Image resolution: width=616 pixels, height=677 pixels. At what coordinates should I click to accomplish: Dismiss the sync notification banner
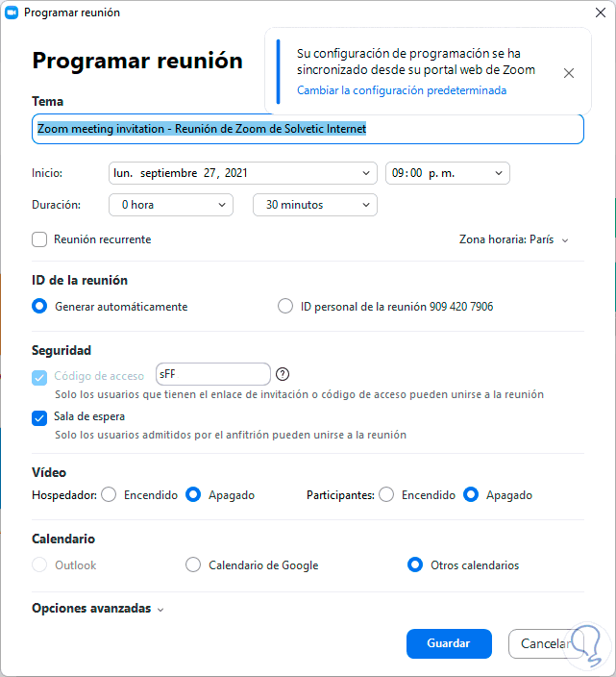(569, 73)
